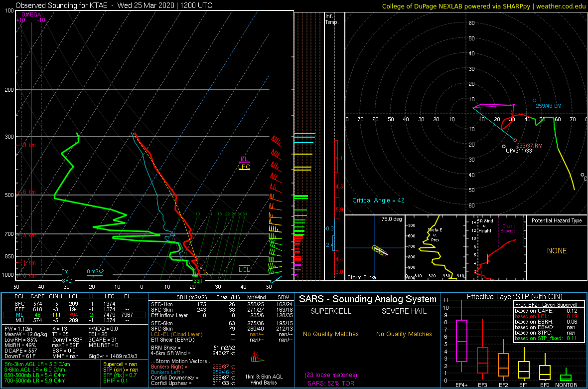Click the '259/46 LM' left-mover label on hodograph
Screen dimensions: 588x389
click(549, 106)
